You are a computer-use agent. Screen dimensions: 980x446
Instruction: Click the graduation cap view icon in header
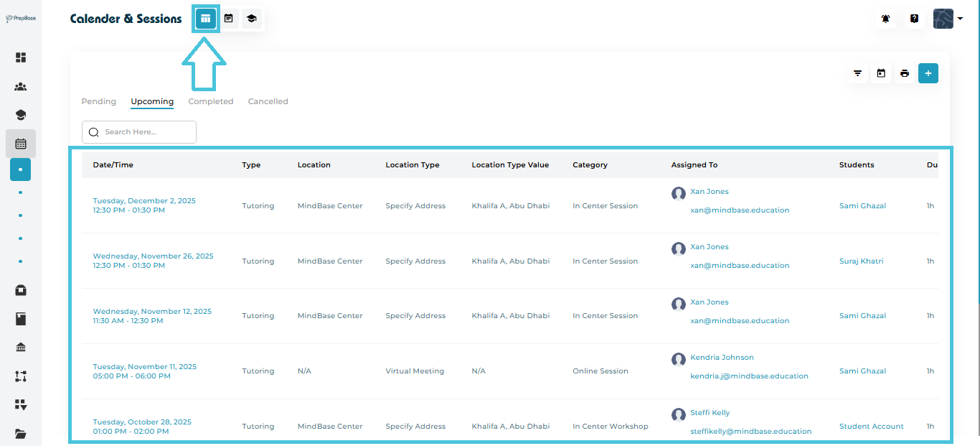[x=251, y=19]
